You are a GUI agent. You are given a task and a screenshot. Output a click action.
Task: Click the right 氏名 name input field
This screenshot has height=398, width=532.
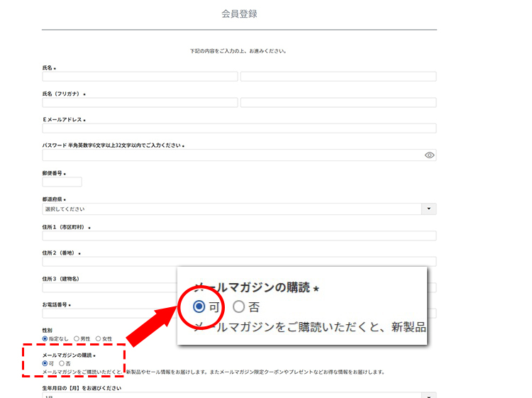[x=338, y=77]
